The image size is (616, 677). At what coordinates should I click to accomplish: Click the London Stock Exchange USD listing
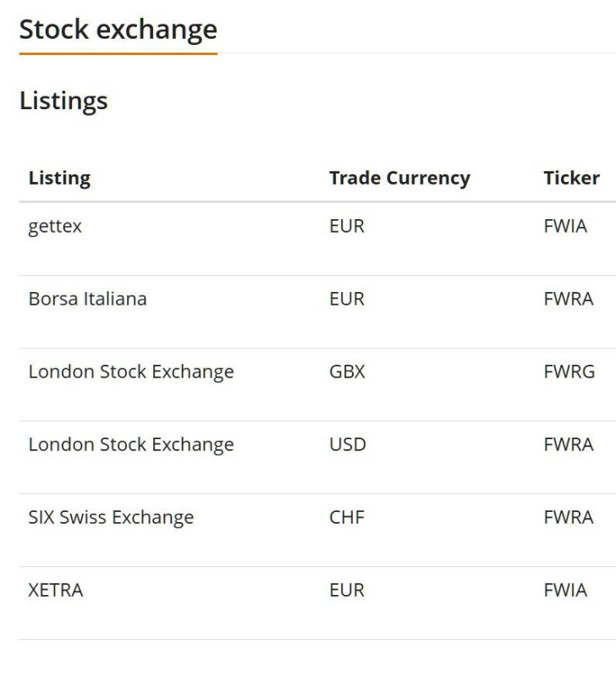131,445
